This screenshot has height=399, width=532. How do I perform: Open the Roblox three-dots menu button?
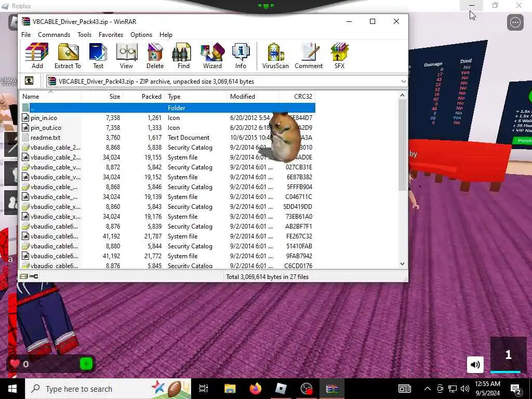(515, 22)
